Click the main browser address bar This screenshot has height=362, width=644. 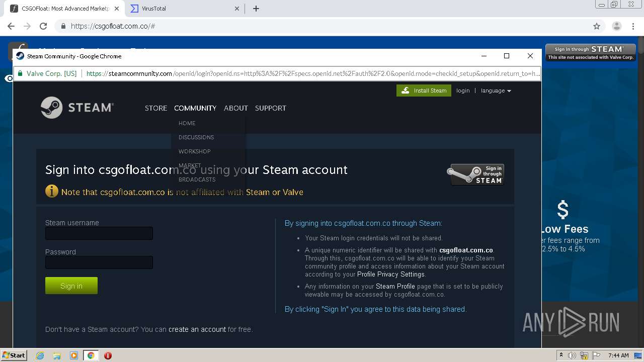[x=322, y=26]
